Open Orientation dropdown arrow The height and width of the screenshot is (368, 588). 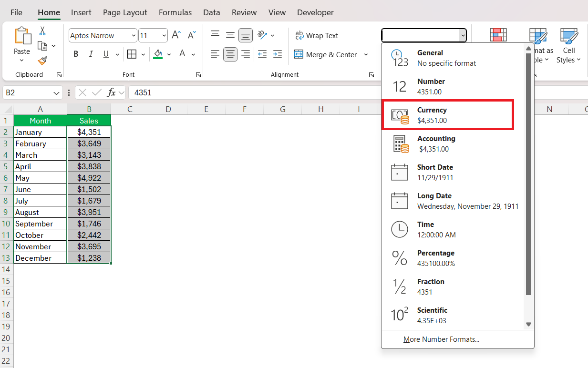coord(272,35)
